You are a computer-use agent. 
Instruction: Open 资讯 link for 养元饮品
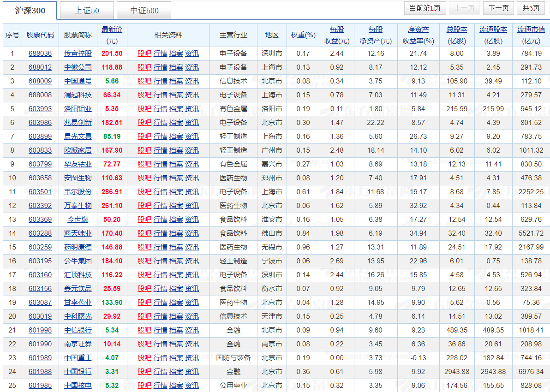pyautogui.click(x=192, y=289)
